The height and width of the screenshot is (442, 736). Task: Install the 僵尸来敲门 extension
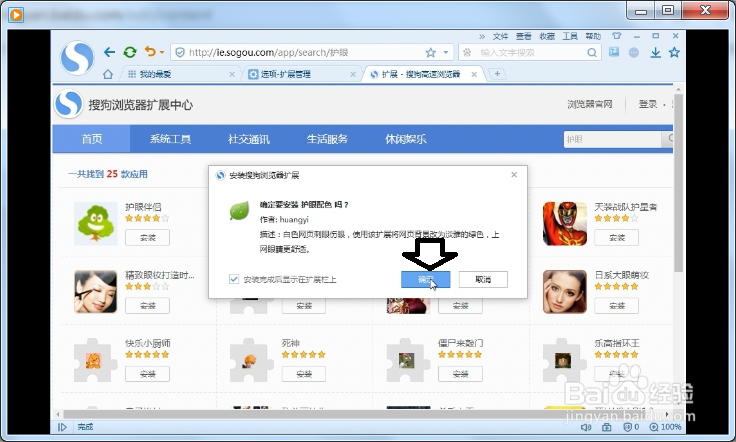[x=460, y=374]
